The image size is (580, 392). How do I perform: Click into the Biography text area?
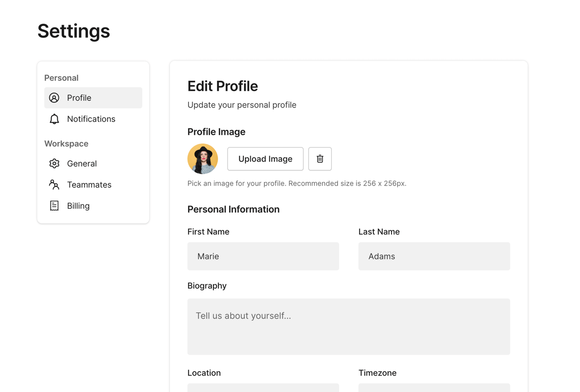(348, 327)
